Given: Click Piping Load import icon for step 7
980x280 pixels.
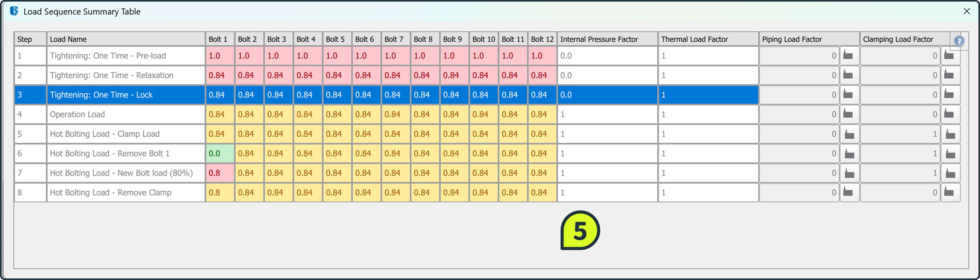Looking at the screenshot, I should click(x=849, y=173).
